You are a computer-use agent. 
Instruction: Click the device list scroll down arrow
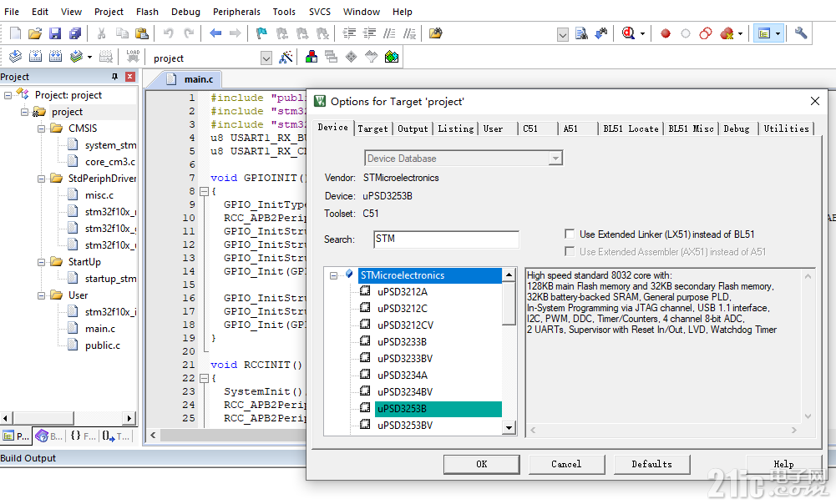(509, 427)
